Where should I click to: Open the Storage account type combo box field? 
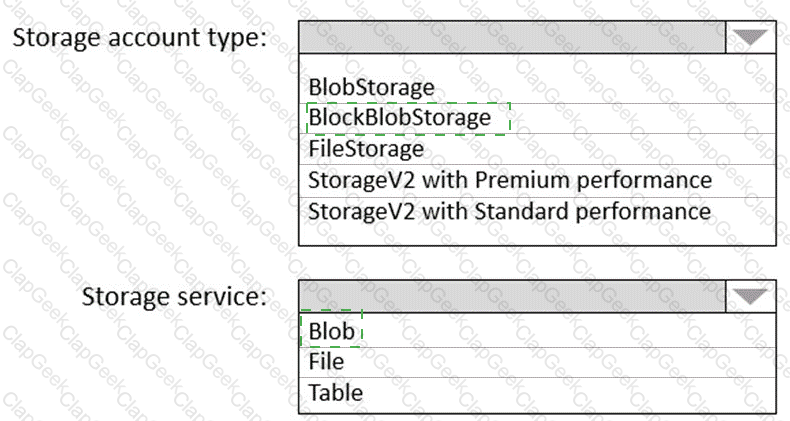pyautogui.click(x=512, y=38)
